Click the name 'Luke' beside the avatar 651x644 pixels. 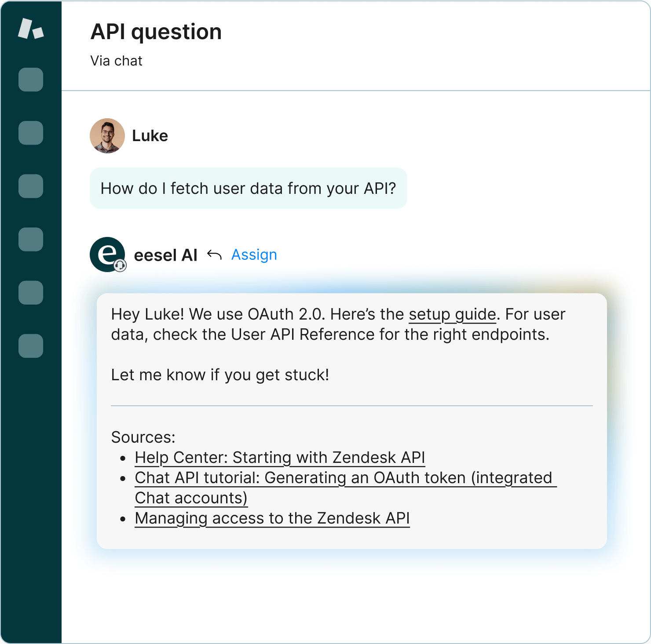[x=150, y=136]
